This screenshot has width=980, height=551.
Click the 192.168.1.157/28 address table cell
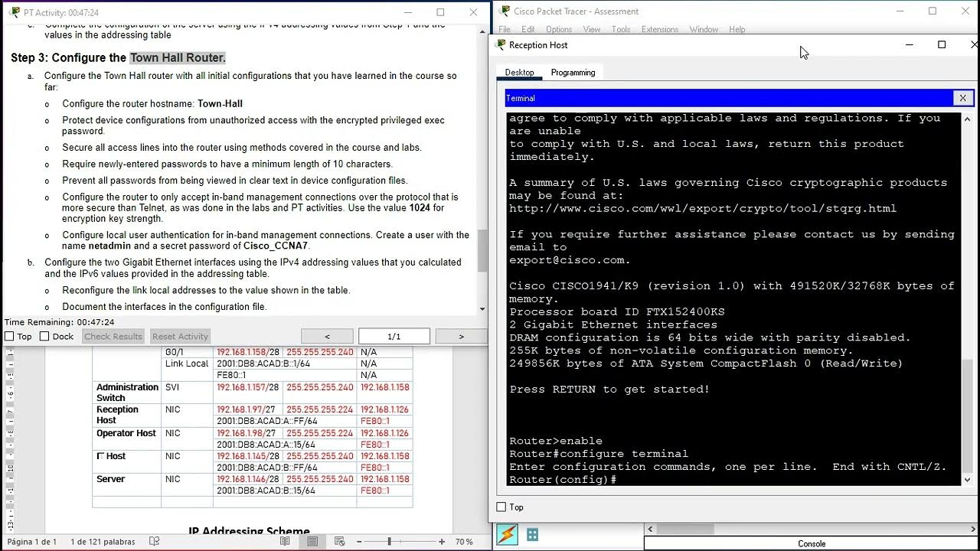pos(248,387)
